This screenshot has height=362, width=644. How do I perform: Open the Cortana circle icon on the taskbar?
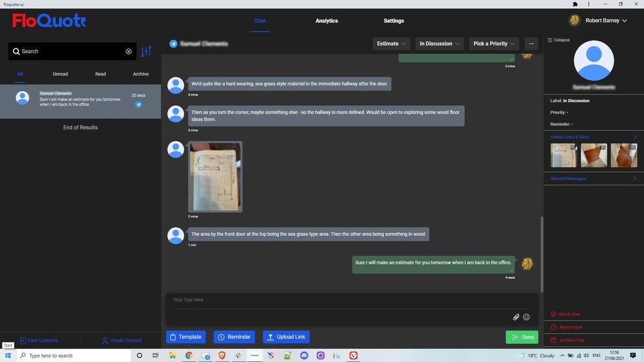click(x=139, y=356)
